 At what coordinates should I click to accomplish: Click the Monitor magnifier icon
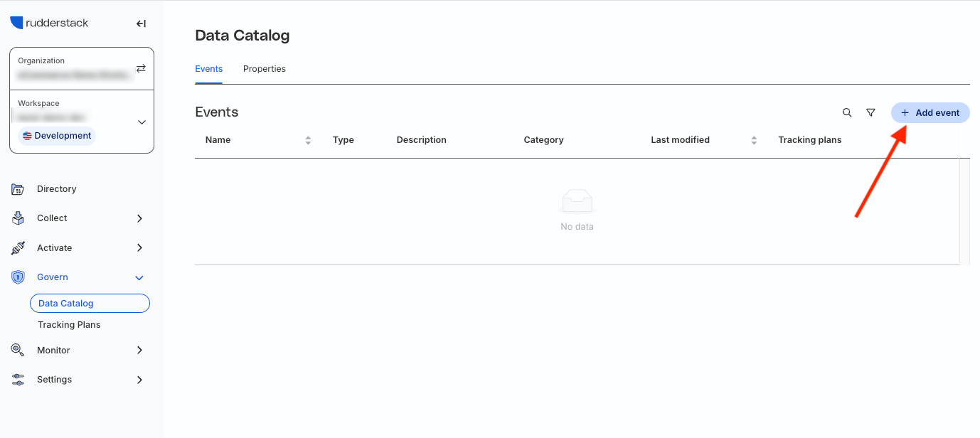pos(18,350)
